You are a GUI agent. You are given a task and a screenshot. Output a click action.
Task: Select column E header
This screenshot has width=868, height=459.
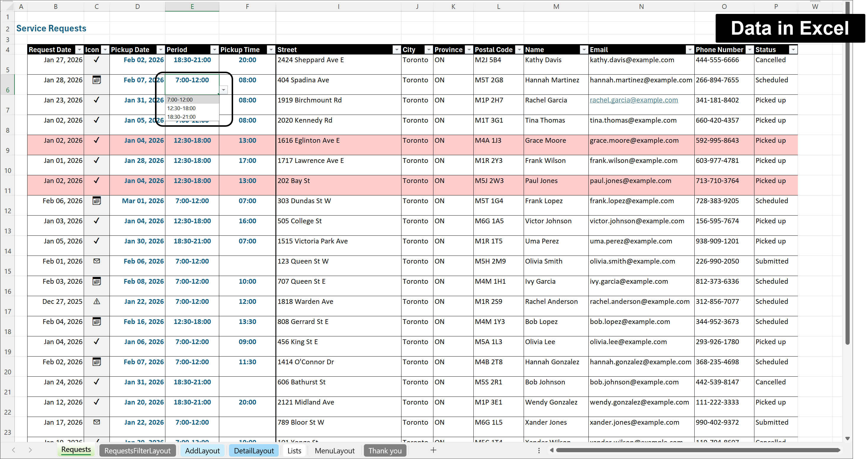pyautogui.click(x=192, y=7)
